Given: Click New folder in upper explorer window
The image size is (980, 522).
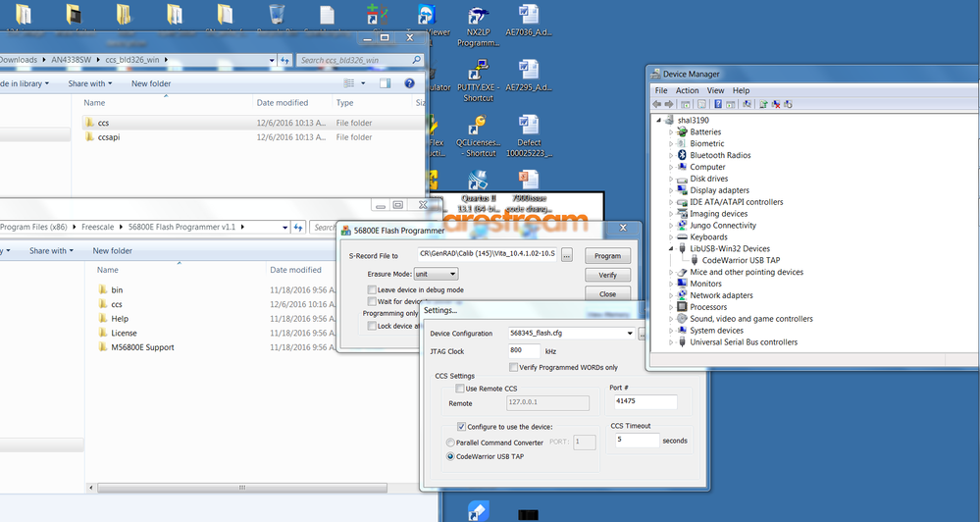Looking at the screenshot, I should (x=151, y=83).
